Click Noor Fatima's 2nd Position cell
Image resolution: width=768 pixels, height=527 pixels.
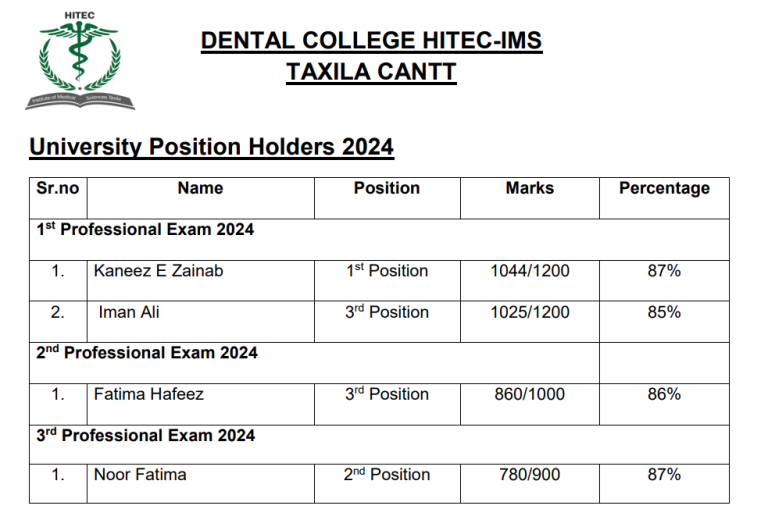[387, 484]
